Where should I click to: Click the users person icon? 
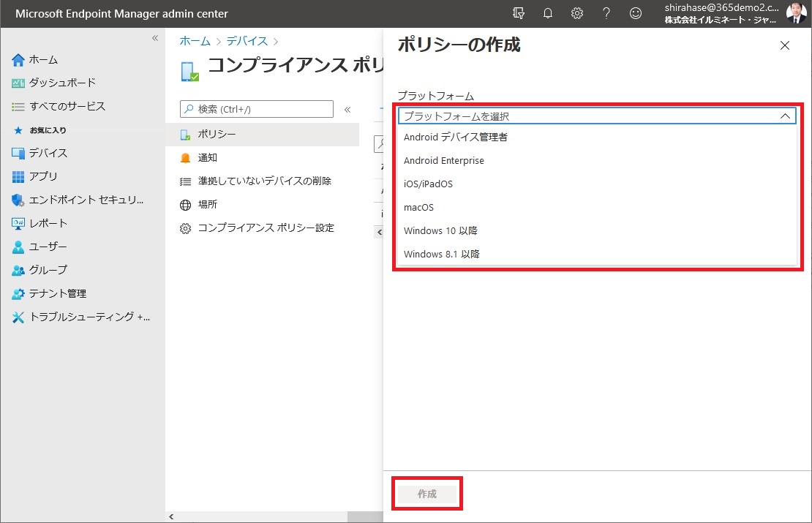pyautogui.click(x=18, y=247)
